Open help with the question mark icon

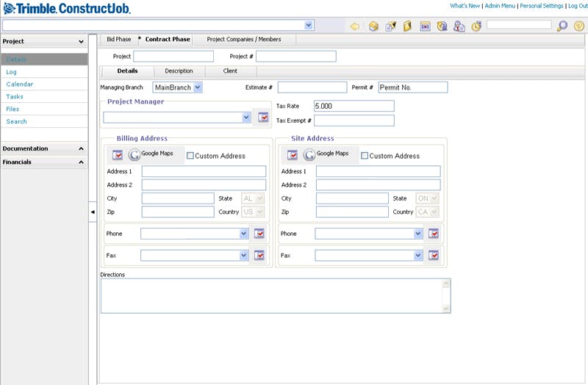click(x=578, y=26)
